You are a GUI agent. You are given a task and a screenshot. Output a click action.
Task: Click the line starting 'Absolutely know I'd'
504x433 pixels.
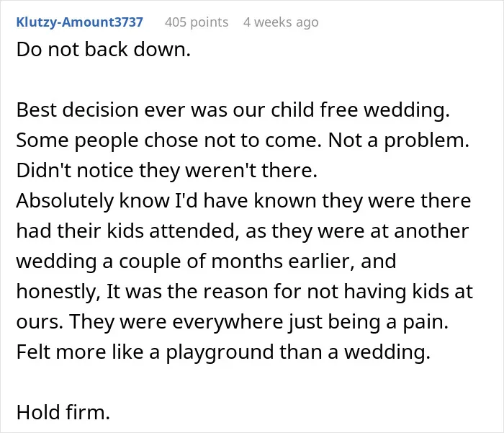pos(243,201)
